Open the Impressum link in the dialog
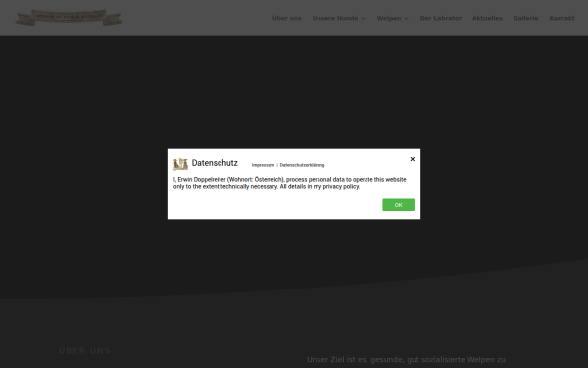 click(263, 165)
